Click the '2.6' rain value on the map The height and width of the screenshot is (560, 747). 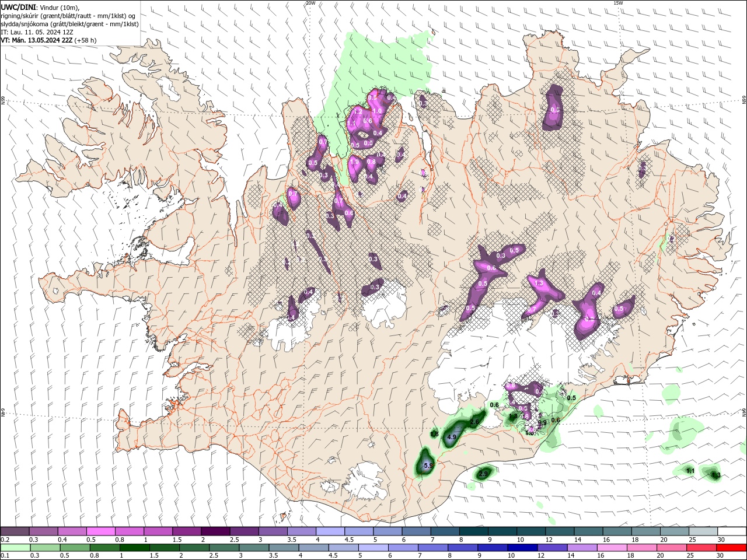474,422
